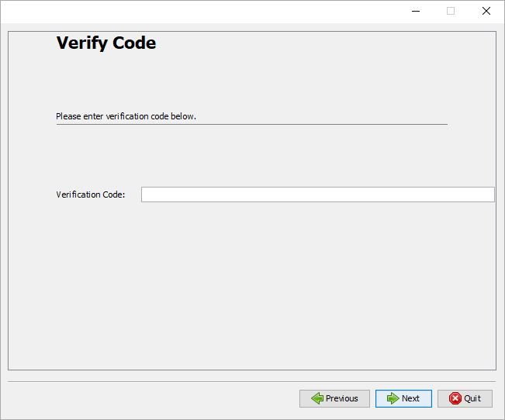Proceed with the Next button
Image resolution: width=505 pixels, height=420 pixels.
coord(403,398)
